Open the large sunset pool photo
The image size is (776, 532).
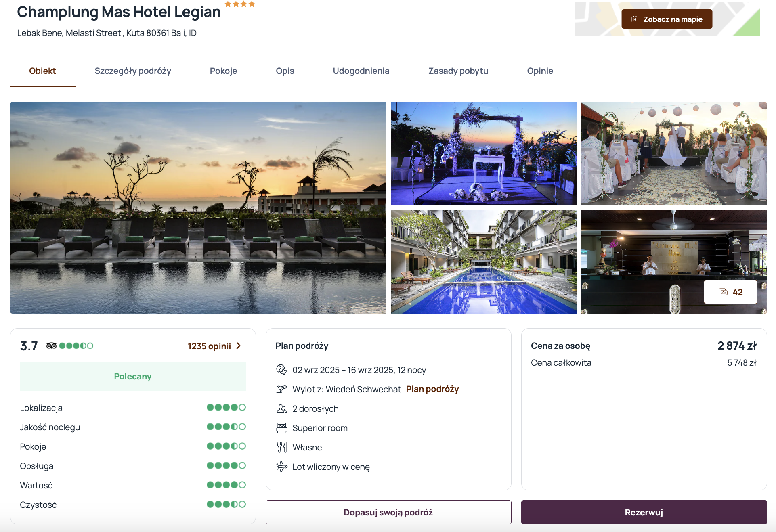click(198, 207)
